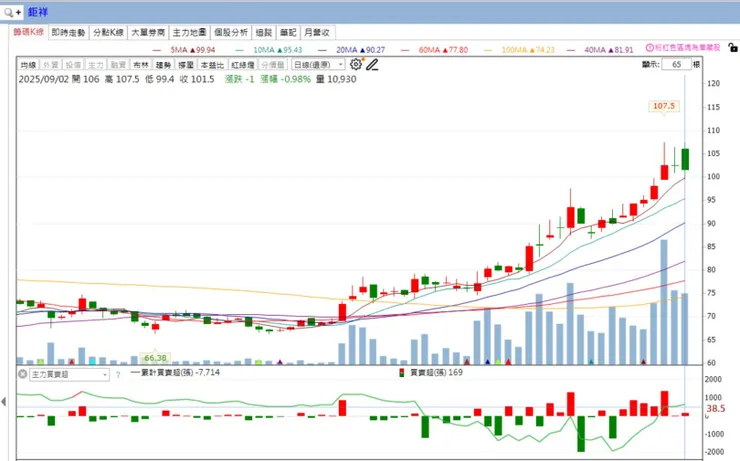
Task: Switch to the 大量券商 tab
Action: click(148, 33)
